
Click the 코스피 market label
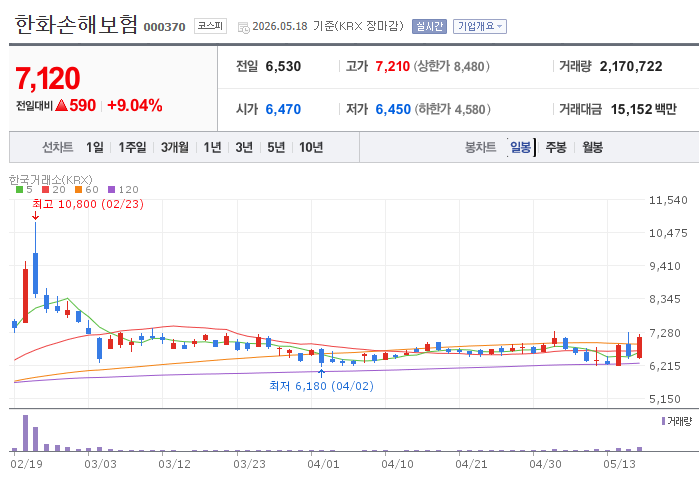210,26
